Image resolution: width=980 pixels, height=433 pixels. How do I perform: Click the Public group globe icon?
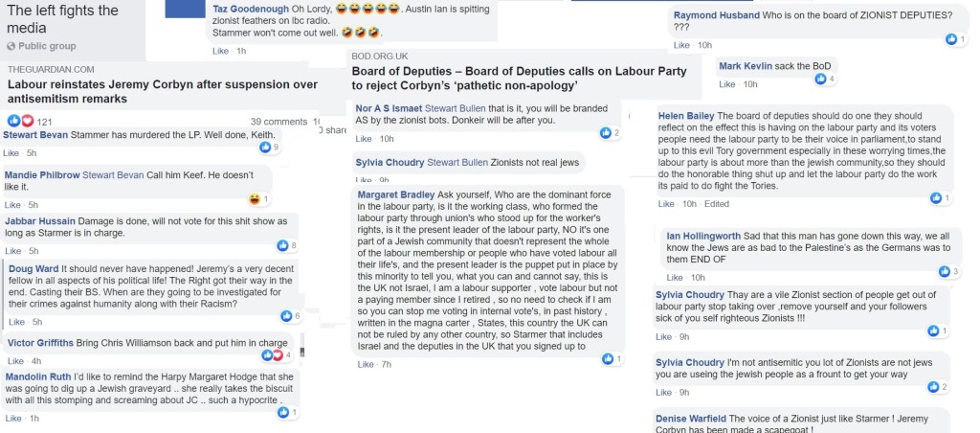pos(12,46)
